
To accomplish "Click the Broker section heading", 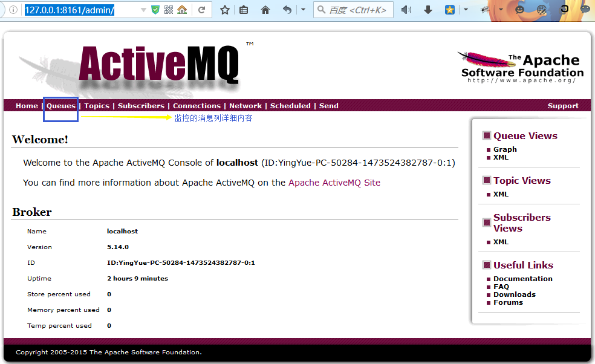I will (32, 212).
